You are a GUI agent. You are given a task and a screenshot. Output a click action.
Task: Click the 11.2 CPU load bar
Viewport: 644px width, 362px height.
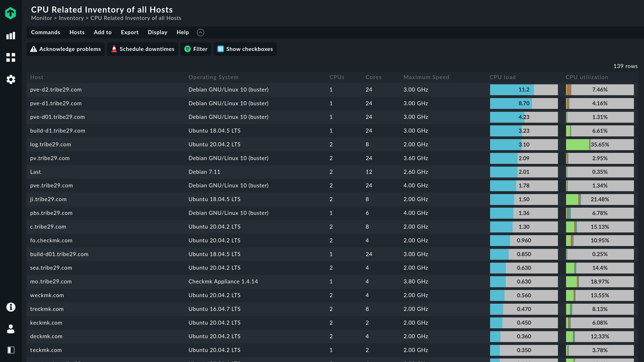coord(524,90)
